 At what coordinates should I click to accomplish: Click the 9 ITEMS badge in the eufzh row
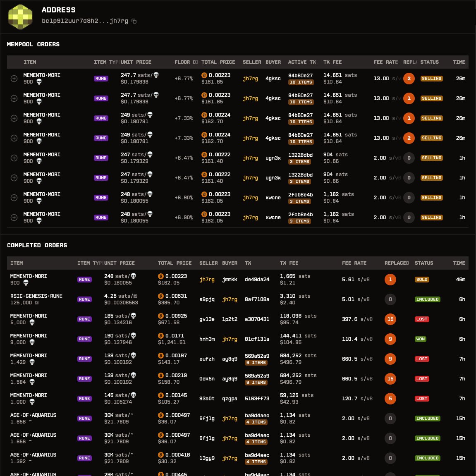pos(256,363)
